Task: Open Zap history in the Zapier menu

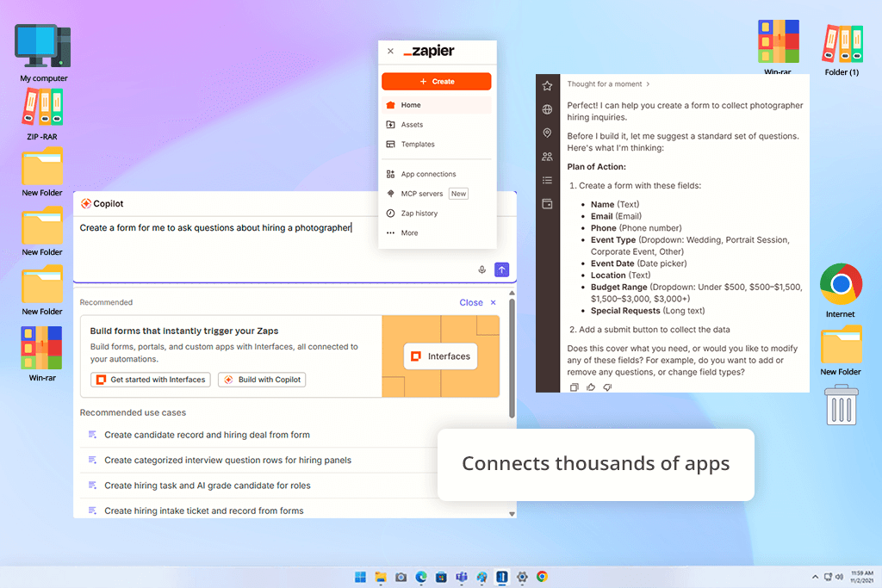Action: 437,214
